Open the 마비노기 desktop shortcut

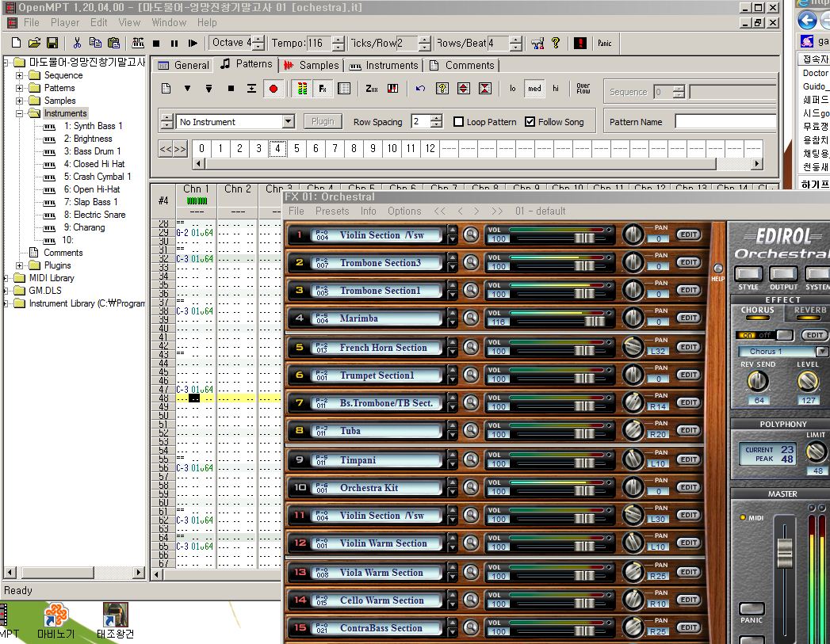point(56,621)
